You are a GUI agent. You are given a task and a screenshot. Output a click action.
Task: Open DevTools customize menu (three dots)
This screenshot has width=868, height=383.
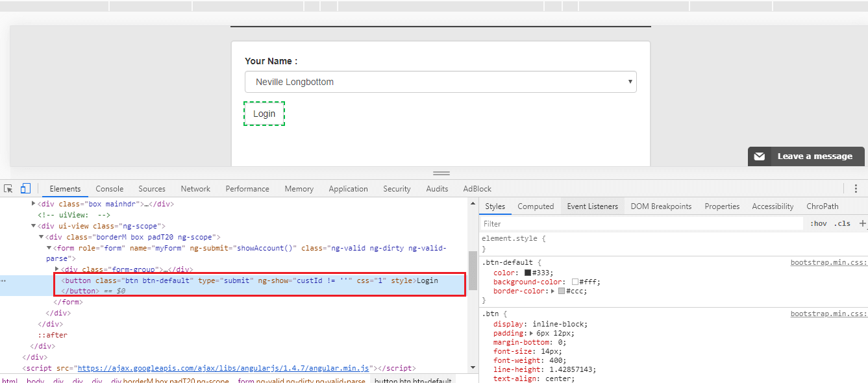point(856,189)
